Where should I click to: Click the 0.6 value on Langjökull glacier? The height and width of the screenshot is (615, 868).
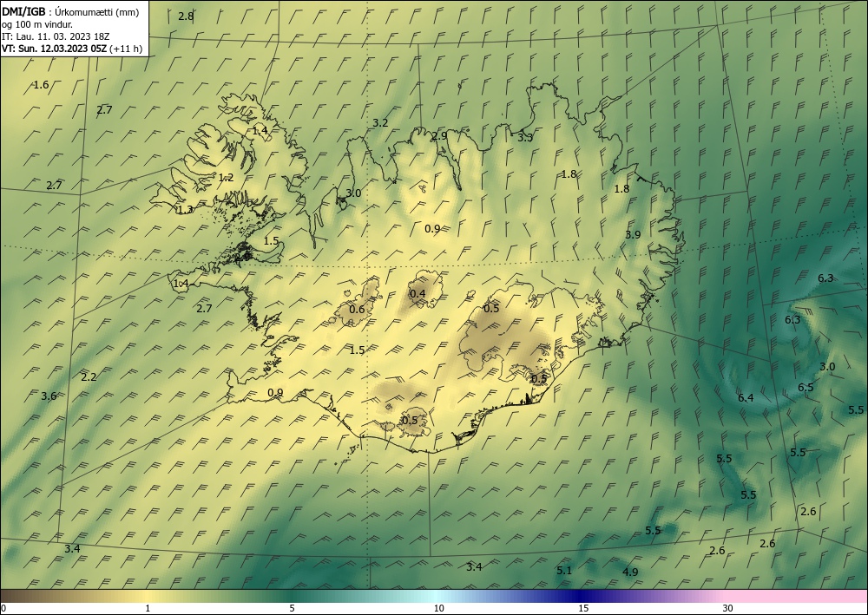(x=357, y=309)
